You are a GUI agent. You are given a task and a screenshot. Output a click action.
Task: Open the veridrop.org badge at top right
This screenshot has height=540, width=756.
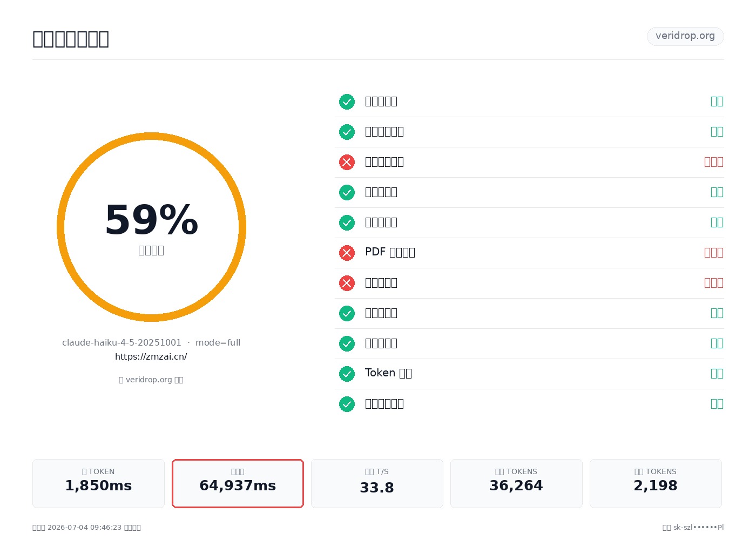pyautogui.click(x=685, y=36)
